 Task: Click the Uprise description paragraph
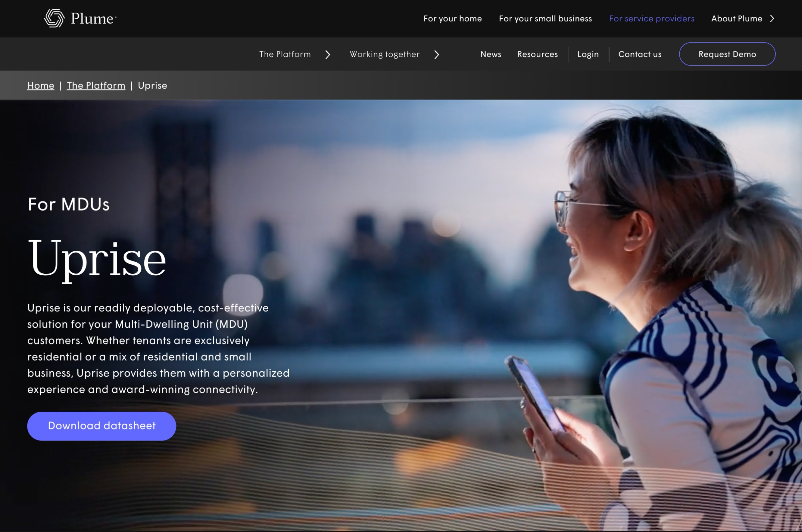158,349
